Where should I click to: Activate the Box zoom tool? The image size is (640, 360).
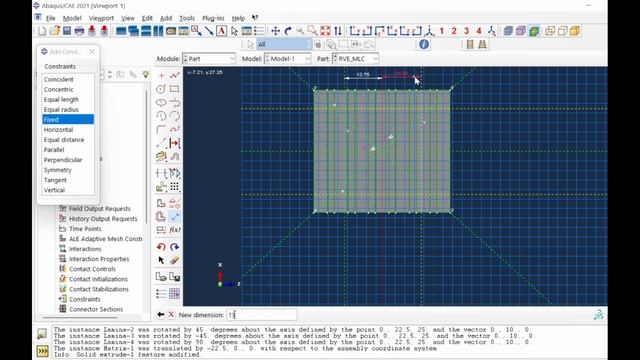[313, 31]
